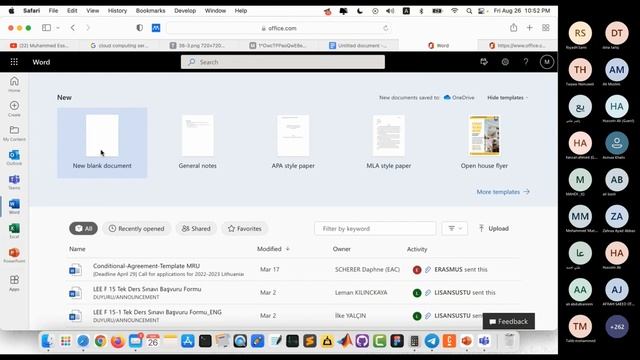
Task: Open Finder in the Dock
Action: (x=48, y=341)
